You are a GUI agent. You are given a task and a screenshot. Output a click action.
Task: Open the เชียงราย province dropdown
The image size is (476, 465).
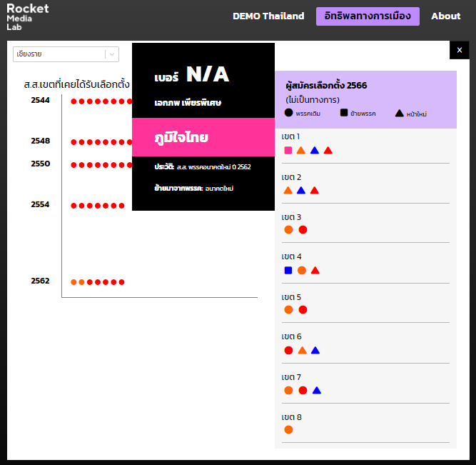point(66,54)
